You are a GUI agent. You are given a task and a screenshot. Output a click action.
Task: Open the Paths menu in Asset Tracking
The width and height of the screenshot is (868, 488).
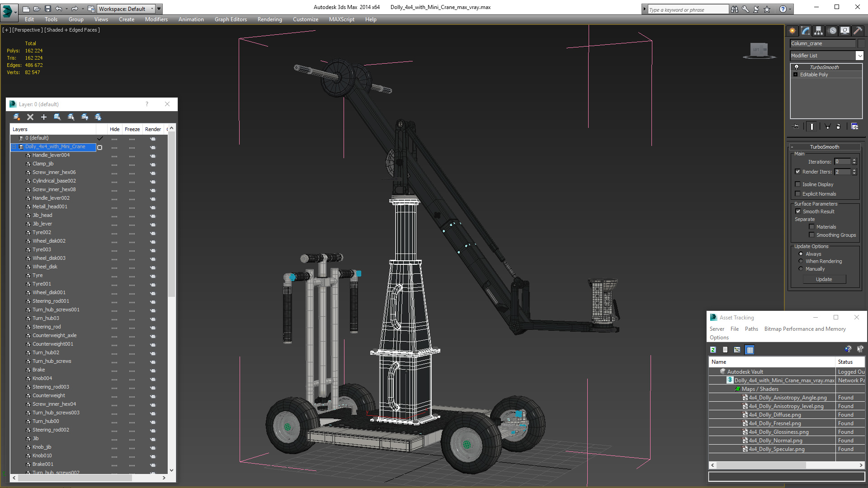coord(751,329)
